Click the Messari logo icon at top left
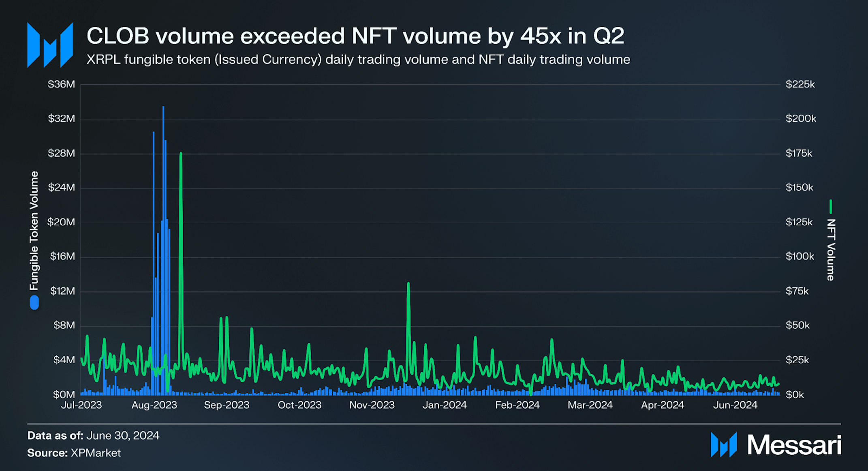This screenshot has height=471, width=868. tap(50, 45)
